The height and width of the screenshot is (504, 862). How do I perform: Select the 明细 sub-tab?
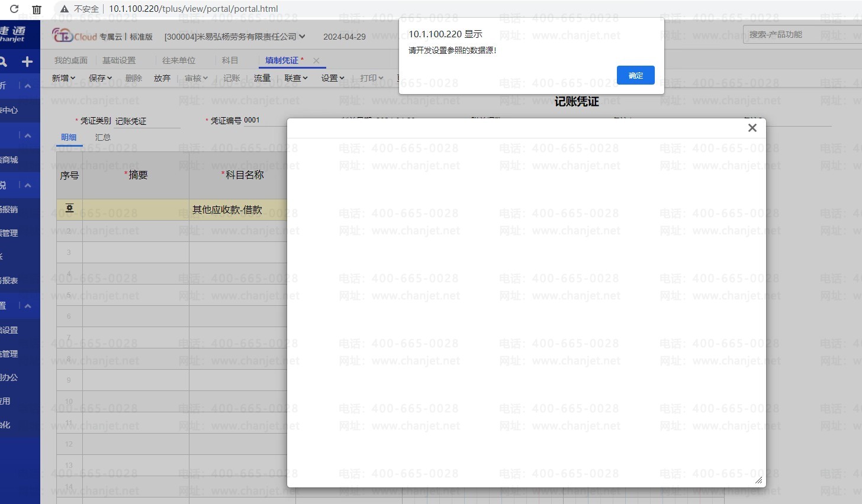[69, 137]
